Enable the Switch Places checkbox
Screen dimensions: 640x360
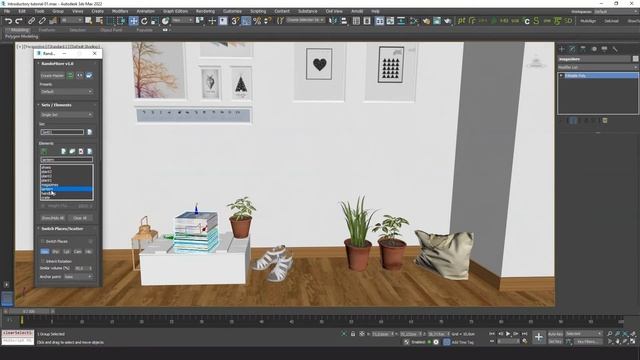pos(43,242)
